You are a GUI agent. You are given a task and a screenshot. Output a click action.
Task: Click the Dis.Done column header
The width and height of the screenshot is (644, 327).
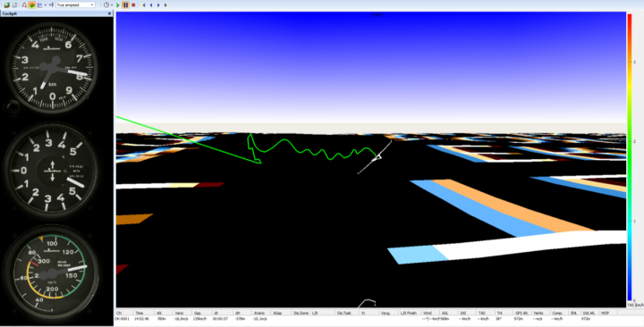click(x=301, y=313)
